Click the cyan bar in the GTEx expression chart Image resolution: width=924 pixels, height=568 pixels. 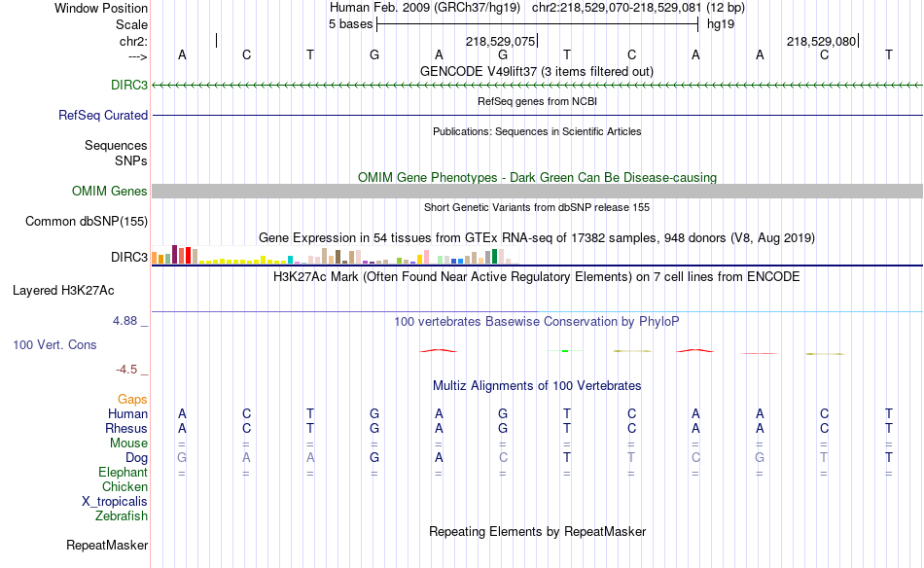[x=290, y=260]
